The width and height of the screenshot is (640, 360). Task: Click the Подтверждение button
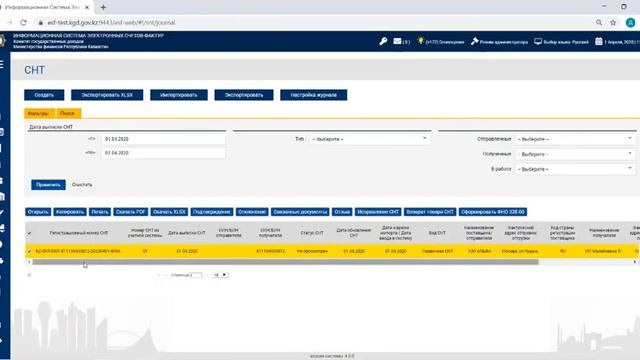[x=212, y=212]
